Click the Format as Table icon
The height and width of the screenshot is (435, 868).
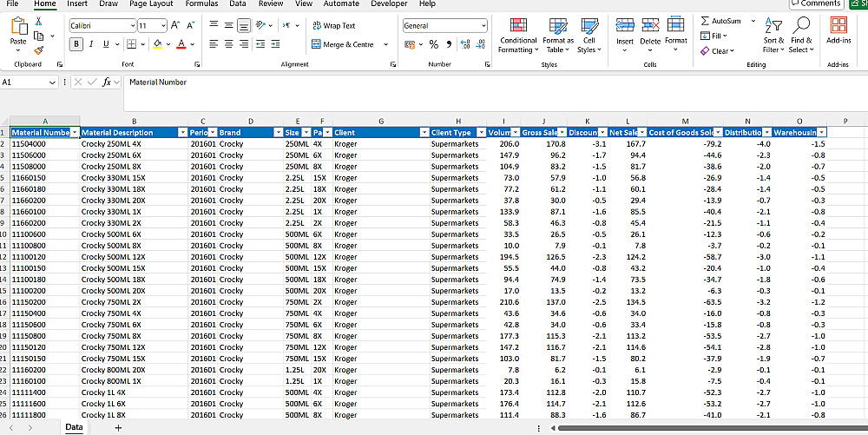pyautogui.click(x=558, y=26)
